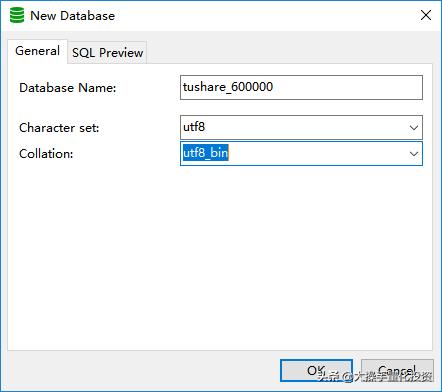442x392 pixels.
Task: Open the Character set combo box
Action: (301, 127)
